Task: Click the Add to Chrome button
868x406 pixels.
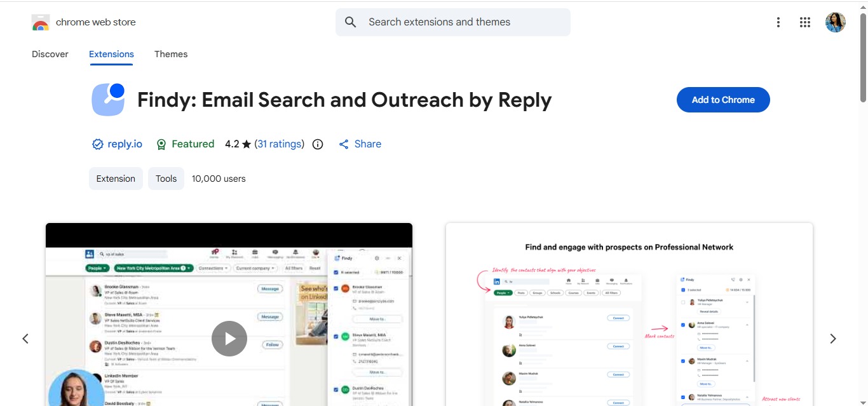Action: [722, 100]
